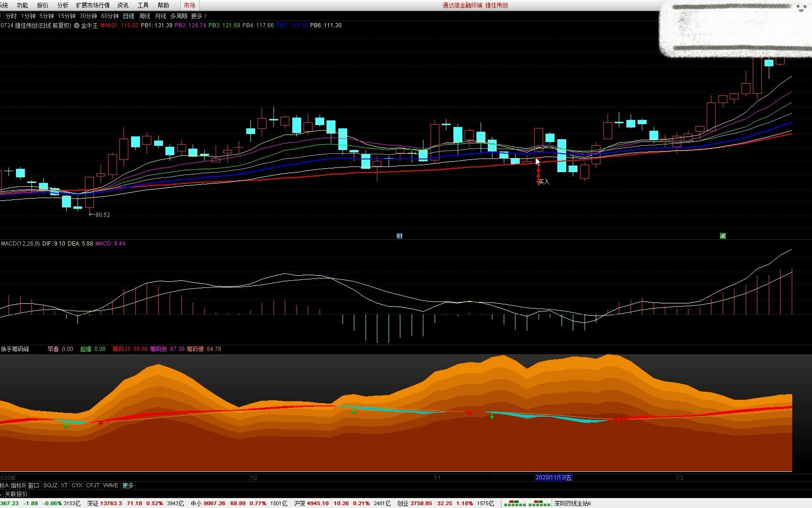Click the 捷佳伟创(日线 前复权) stock title
Image resolution: width=812 pixels, height=508 pixels.
pos(43,25)
